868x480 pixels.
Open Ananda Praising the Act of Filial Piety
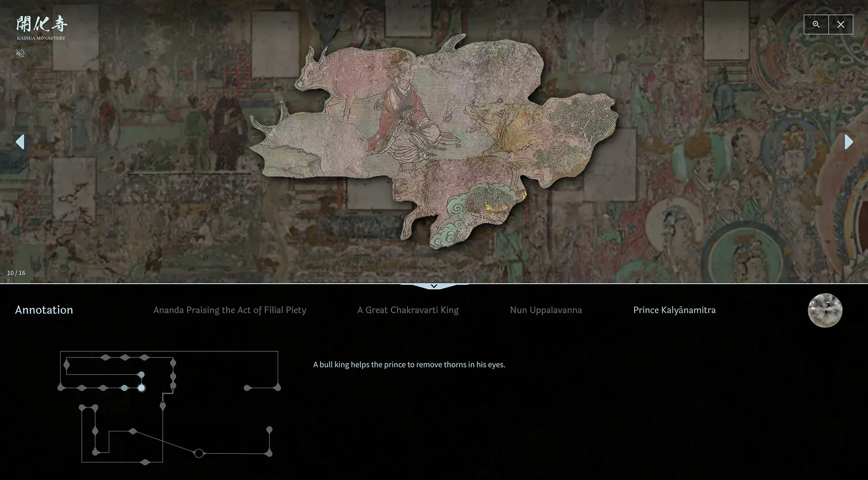[230, 310]
